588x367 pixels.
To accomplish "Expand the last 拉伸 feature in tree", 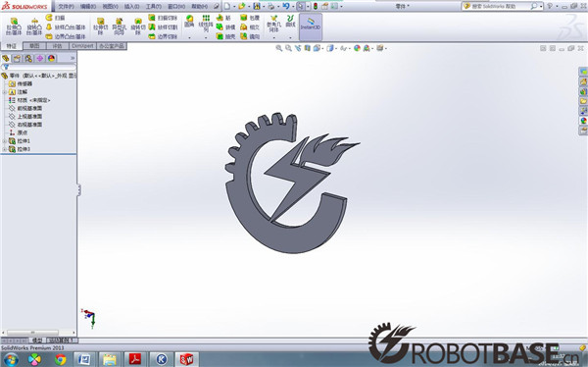I will [x=4, y=149].
